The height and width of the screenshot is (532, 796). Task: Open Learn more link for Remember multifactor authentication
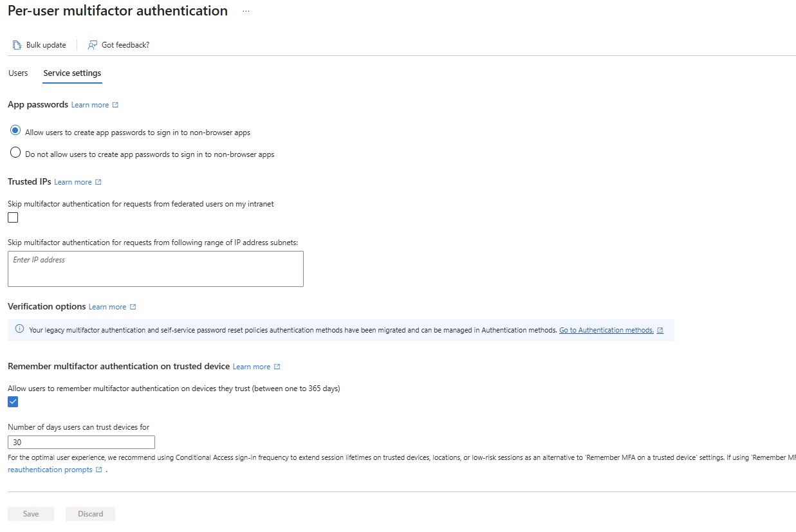(251, 367)
